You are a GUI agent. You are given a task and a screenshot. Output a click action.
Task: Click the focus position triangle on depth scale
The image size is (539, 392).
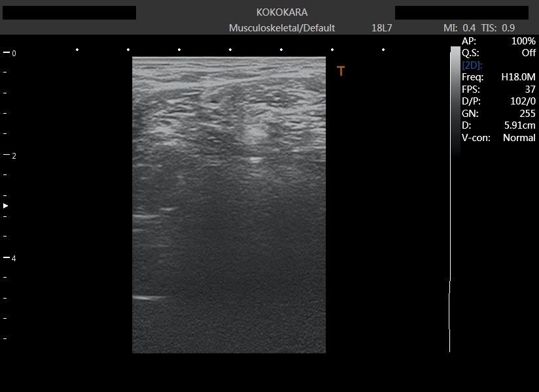pos(6,206)
